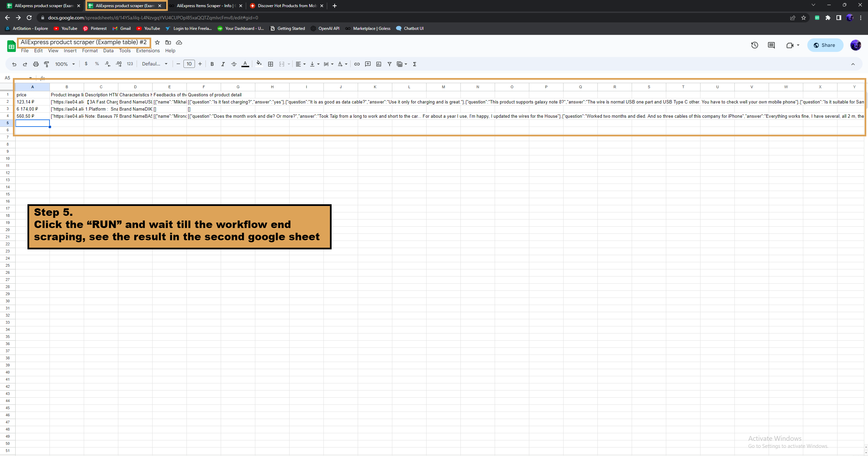Open the File menu
The image size is (868, 456).
25,51
